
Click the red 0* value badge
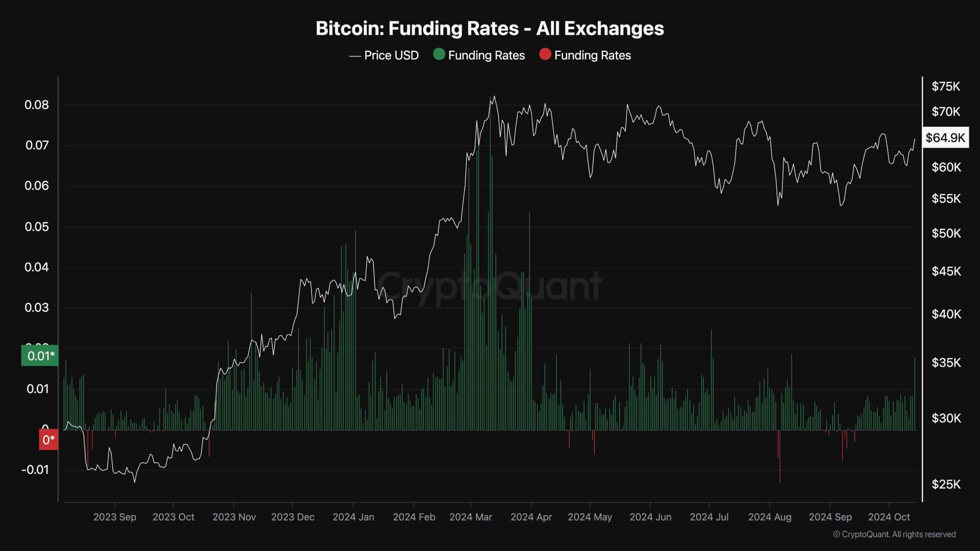tap(49, 440)
